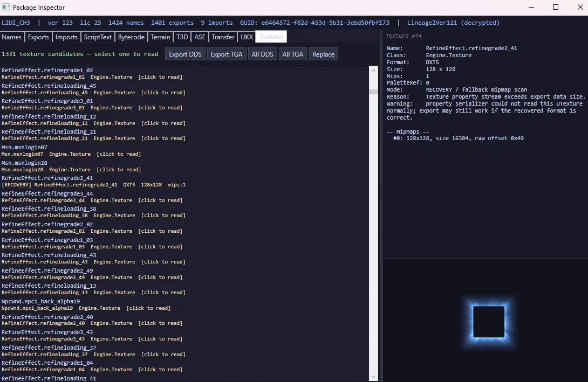Click the Replace button
This screenshot has height=382, width=588.
pyautogui.click(x=323, y=54)
